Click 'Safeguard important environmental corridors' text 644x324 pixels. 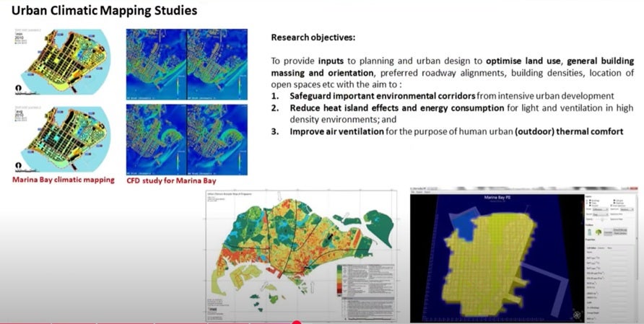(383, 96)
